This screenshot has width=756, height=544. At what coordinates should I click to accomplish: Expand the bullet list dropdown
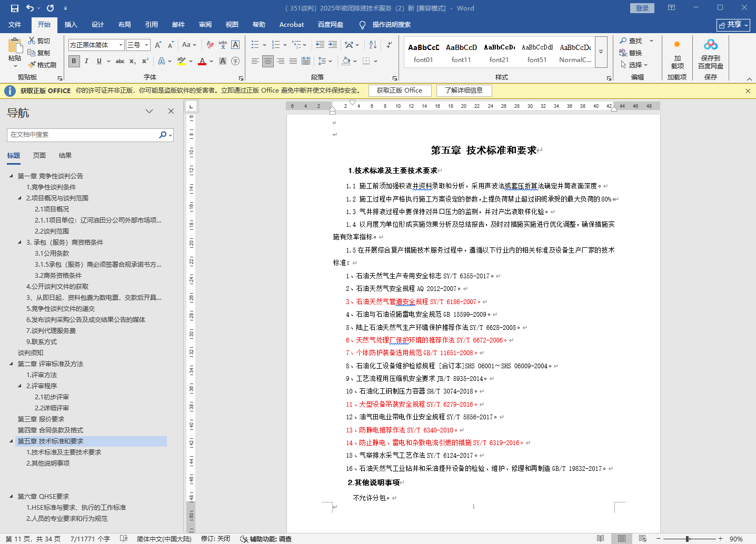click(x=264, y=45)
